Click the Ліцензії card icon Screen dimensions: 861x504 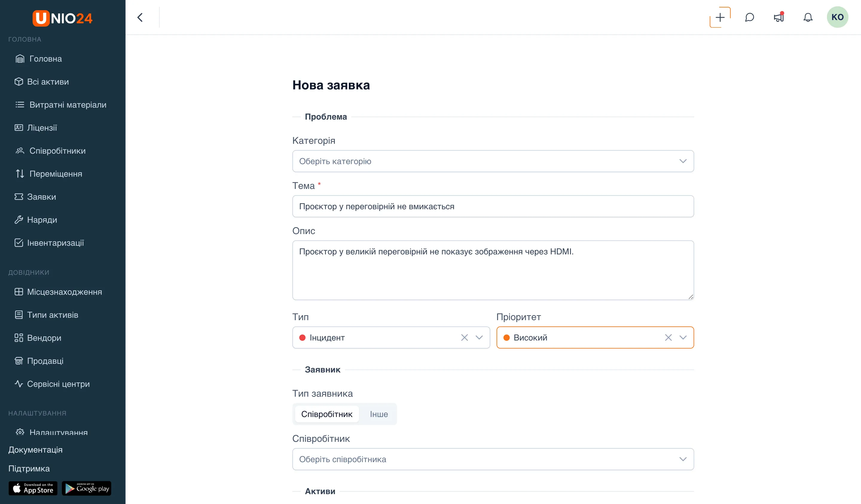coord(19,127)
